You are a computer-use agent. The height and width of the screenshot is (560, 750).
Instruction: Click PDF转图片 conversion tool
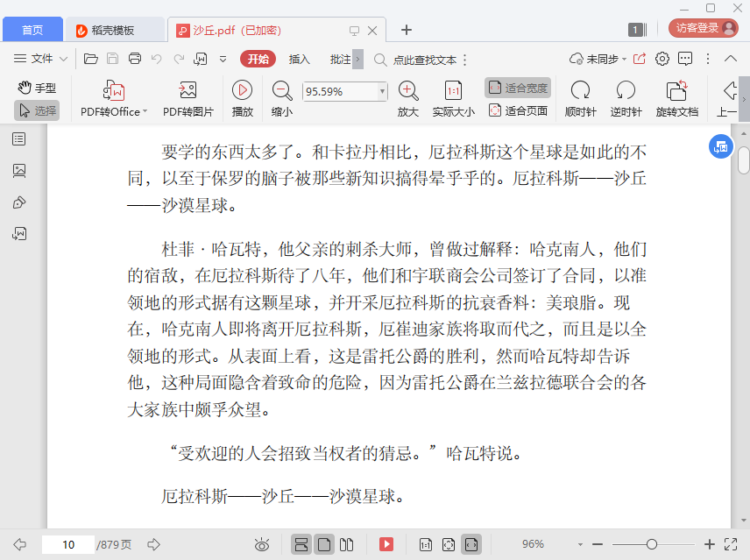[188, 98]
